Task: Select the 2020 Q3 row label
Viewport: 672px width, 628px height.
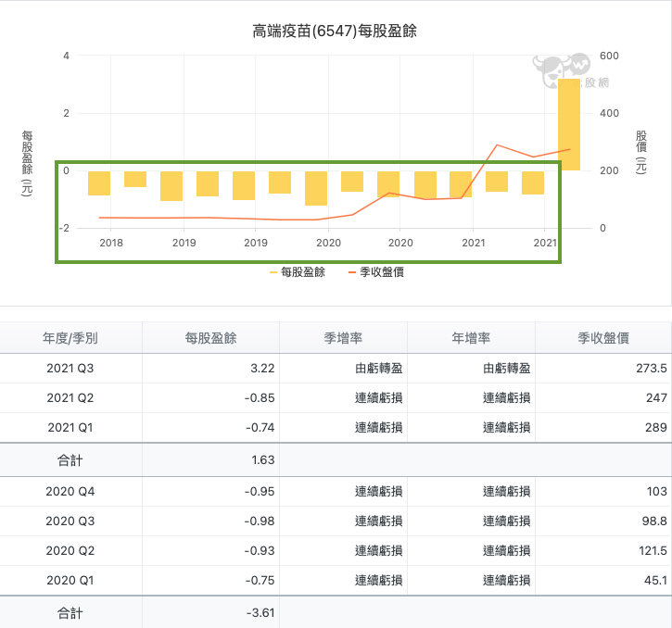Action: pyautogui.click(x=70, y=521)
